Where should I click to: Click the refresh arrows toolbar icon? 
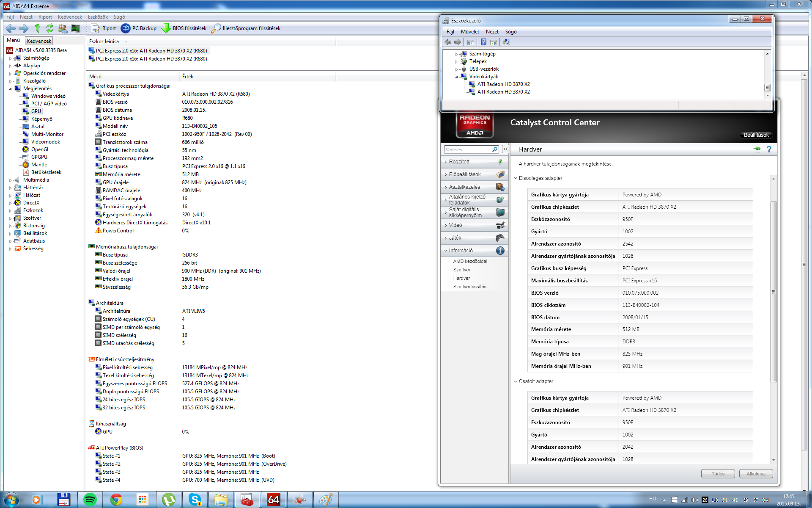50,28
